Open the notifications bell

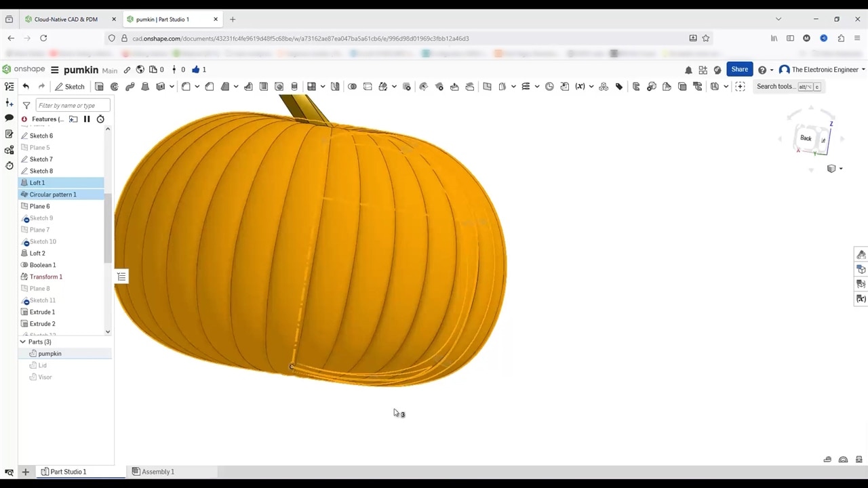[x=688, y=70]
